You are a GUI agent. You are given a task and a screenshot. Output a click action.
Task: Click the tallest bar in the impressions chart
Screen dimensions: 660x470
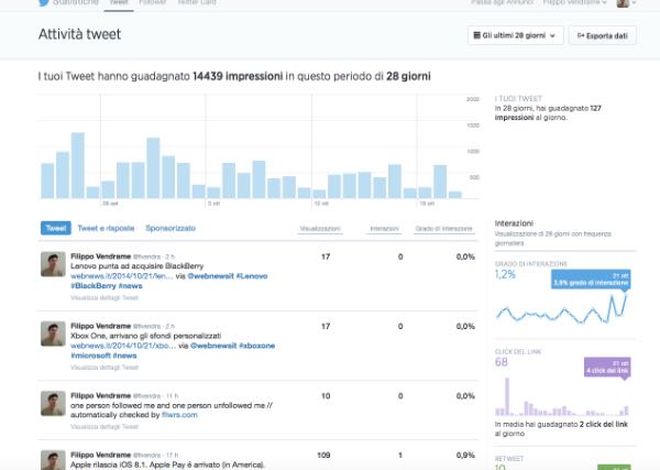78,165
